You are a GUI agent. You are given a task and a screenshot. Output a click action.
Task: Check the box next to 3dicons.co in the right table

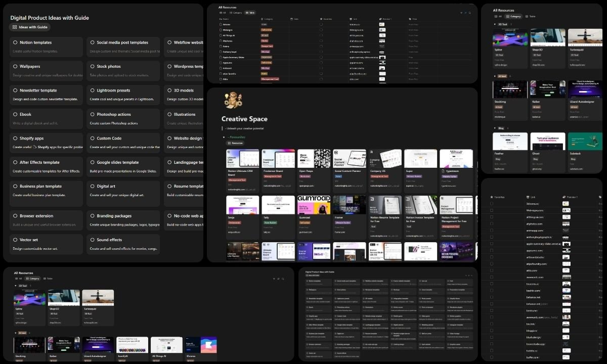click(x=492, y=204)
